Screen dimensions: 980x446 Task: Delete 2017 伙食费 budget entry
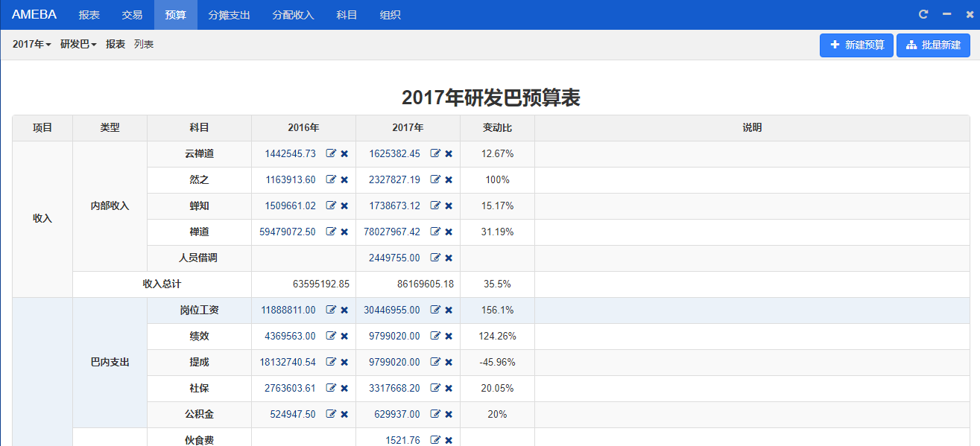click(449, 441)
